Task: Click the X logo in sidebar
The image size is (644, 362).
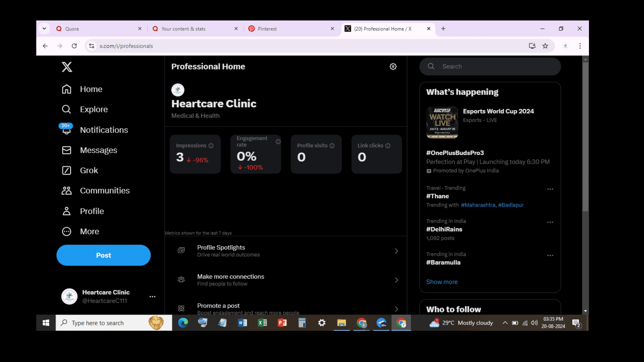Action: [x=67, y=67]
